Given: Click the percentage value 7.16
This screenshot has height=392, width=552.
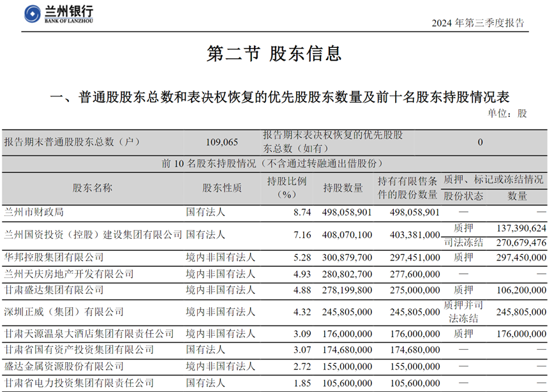Looking at the screenshot, I should [302, 235].
